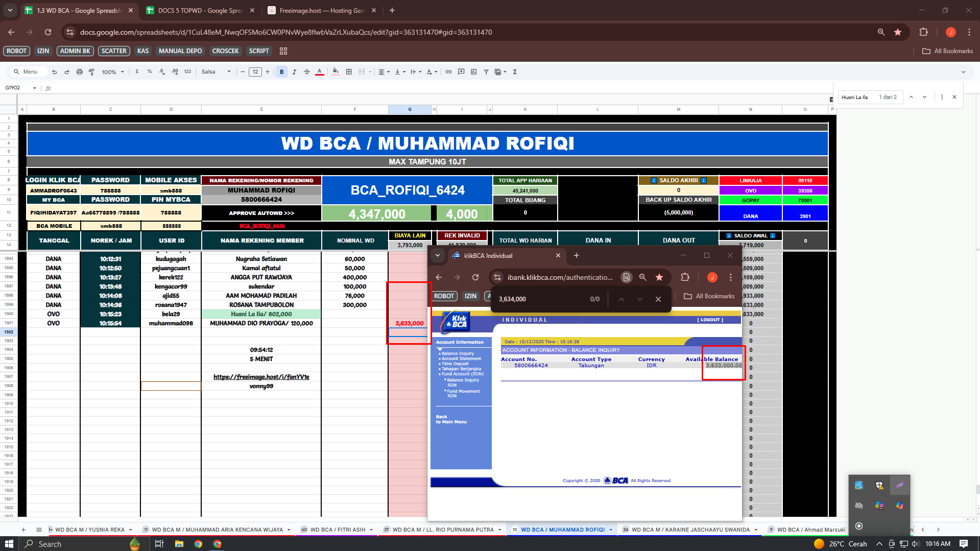Toggle italic formatting in Sheets
Image resolution: width=980 pixels, height=551 pixels.
coord(294,72)
